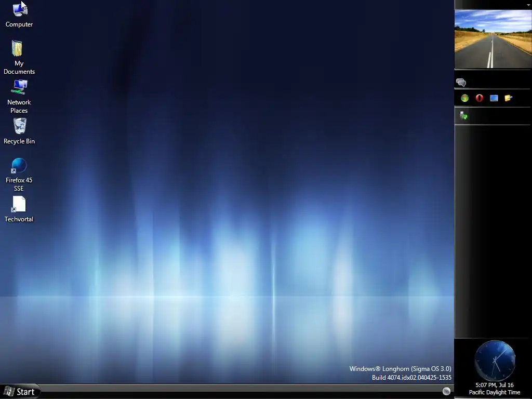Click the yellow folder quick-launch icon
The height and width of the screenshot is (399, 532).
click(x=508, y=98)
